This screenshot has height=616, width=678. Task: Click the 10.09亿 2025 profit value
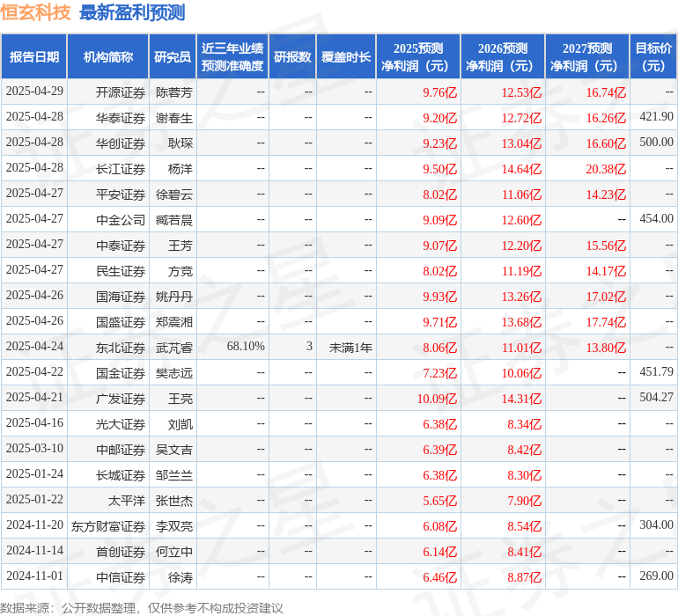click(437, 399)
